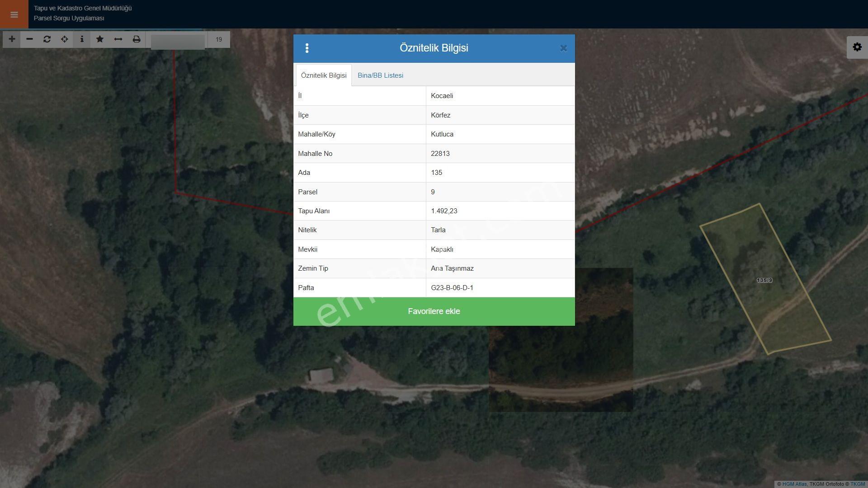The width and height of the screenshot is (868, 488).
Task: Switch to the Öznitelik Bilgisi tab
Action: pyautogui.click(x=324, y=75)
